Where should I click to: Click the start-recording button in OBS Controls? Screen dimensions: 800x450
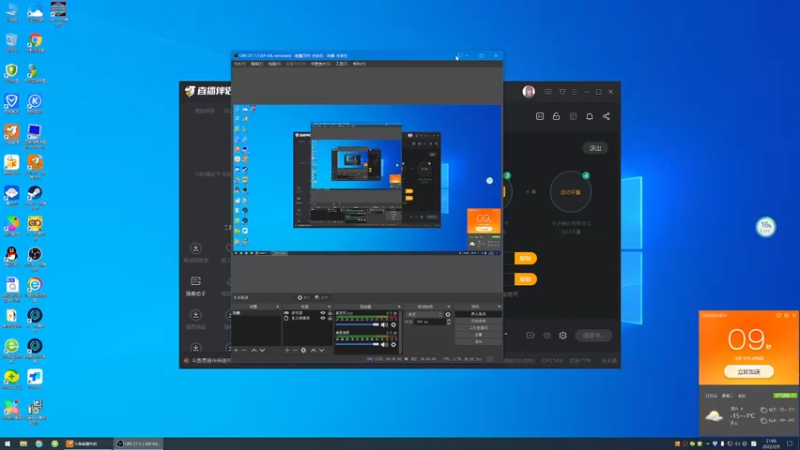click(478, 321)
